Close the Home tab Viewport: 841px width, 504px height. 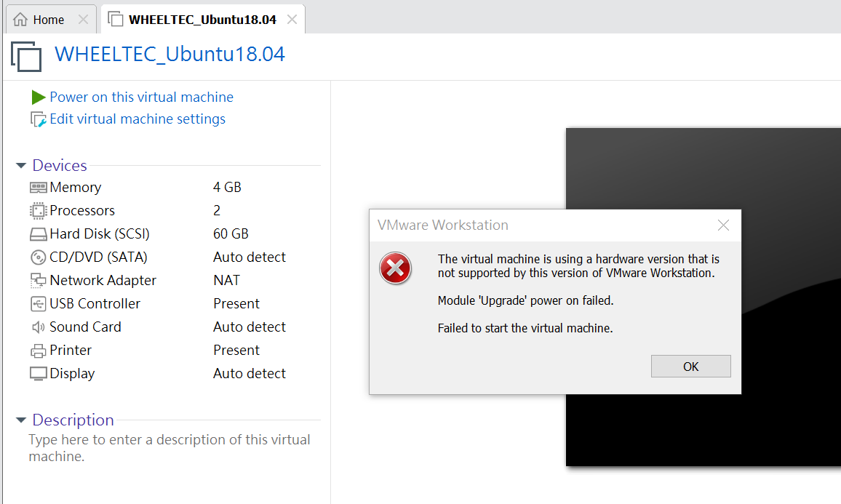pyautogui.click(x=83, y=20)
